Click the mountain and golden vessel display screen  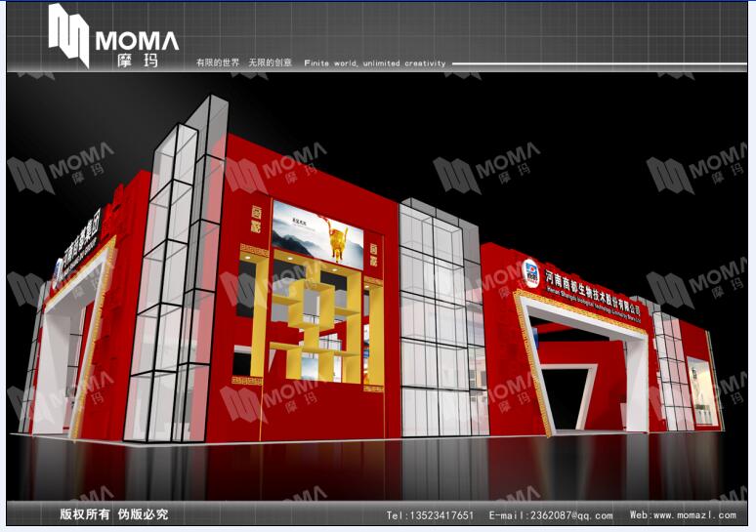click(x=317, y=235)
